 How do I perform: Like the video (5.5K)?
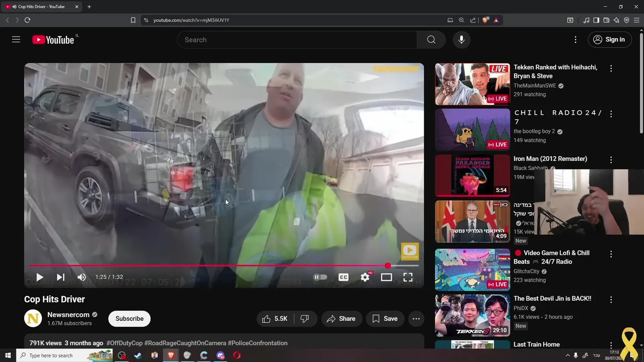pyautogui.click(x=274, y=319)
